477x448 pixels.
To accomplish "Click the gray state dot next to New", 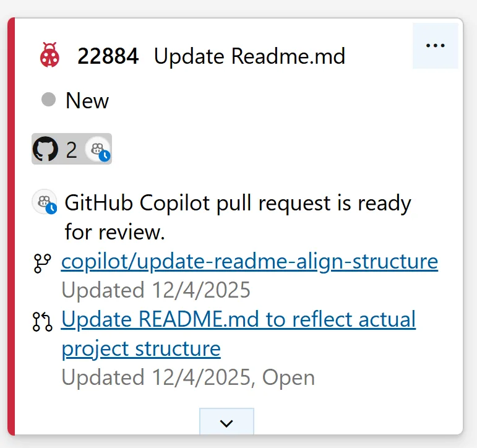I will pyautogui.click(x=48, y=100).
